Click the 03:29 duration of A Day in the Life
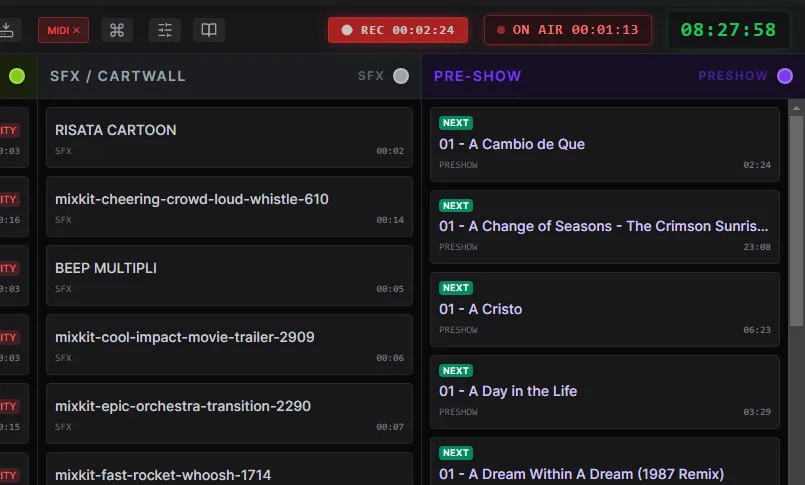 (x=757, y=412)
